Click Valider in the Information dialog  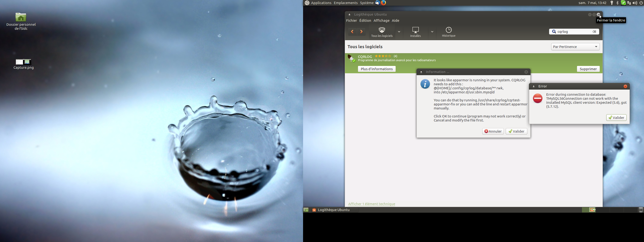pyautogui.click(x=516, y=131)
